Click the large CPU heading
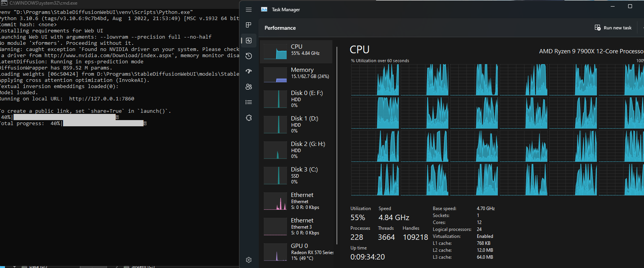The height and width of the screenshot is (268, 644). [360, 50]
